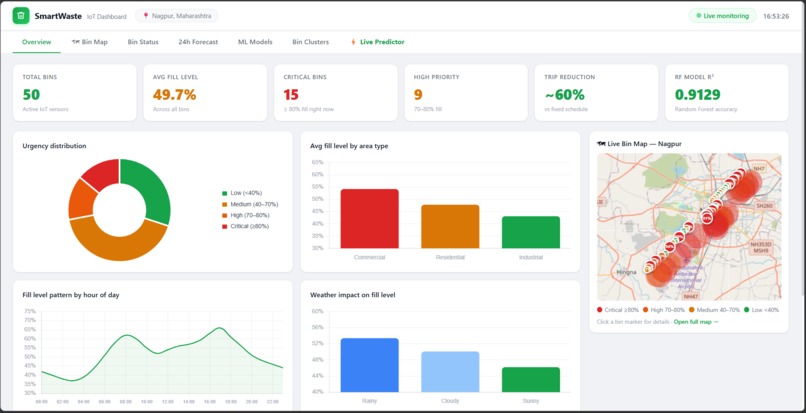Click the Urgency distribution heading
806x413 pixels.
tap(54, 146)
